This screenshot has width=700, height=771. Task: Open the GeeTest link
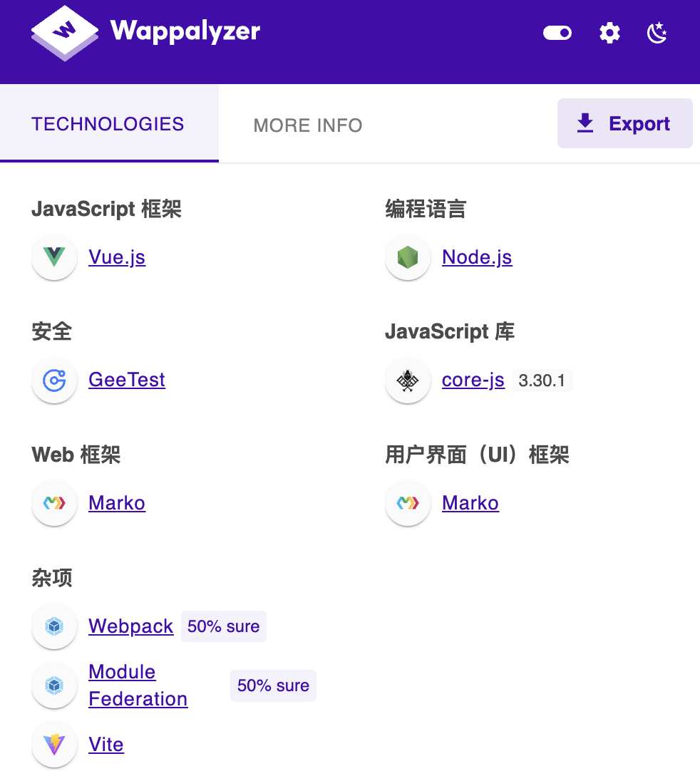pyautogui.click(x=127, y=380)
